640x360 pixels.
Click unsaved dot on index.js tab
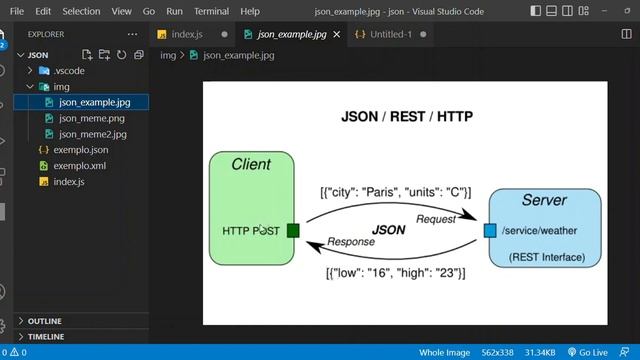[224, 34]
